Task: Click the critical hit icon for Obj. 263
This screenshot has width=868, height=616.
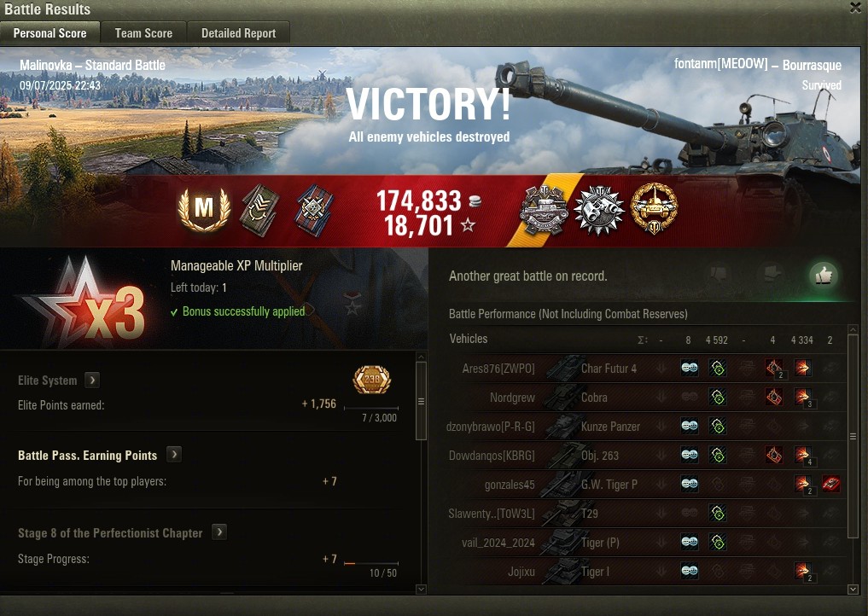Action: 774,455
